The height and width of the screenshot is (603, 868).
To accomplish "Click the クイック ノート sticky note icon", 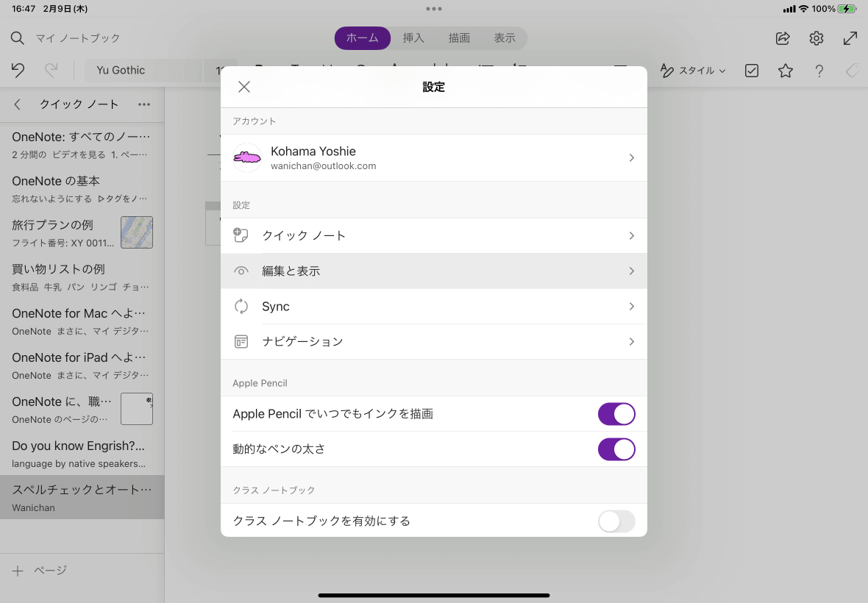I will tap(241, 235).
